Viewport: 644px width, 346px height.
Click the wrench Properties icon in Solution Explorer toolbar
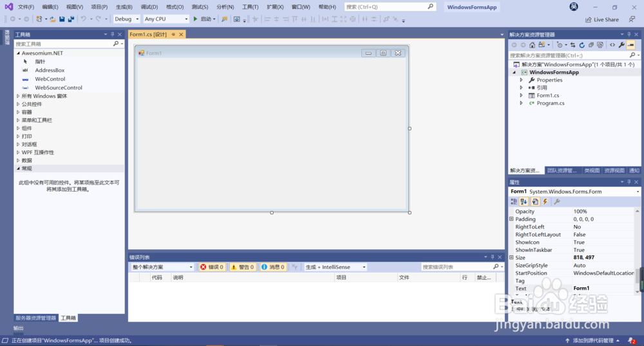622,45
